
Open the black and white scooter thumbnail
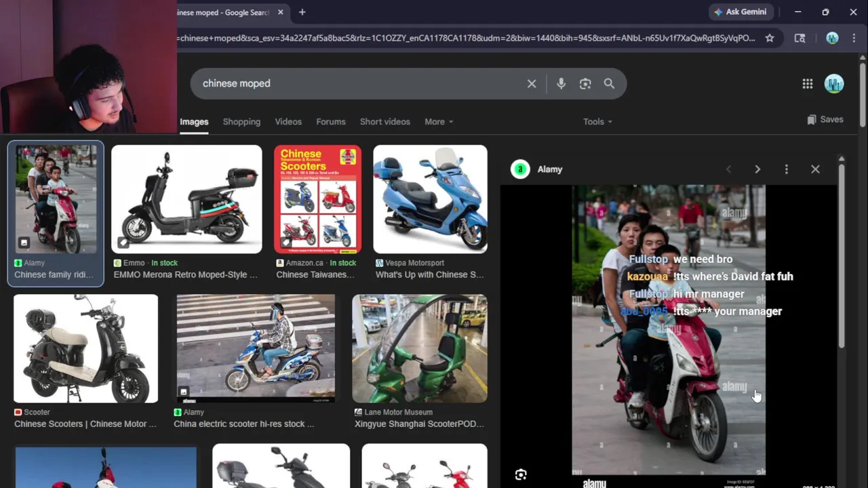tap(85, 348)
